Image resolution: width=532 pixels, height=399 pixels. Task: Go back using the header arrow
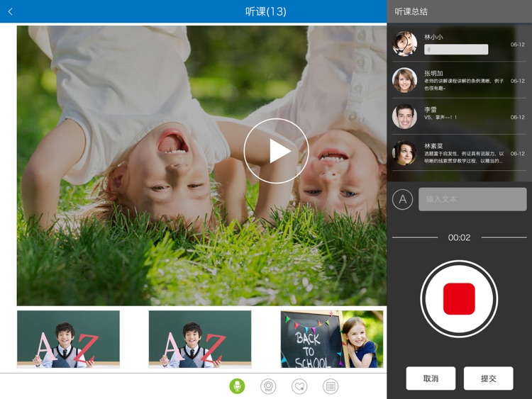coord(10,11)
